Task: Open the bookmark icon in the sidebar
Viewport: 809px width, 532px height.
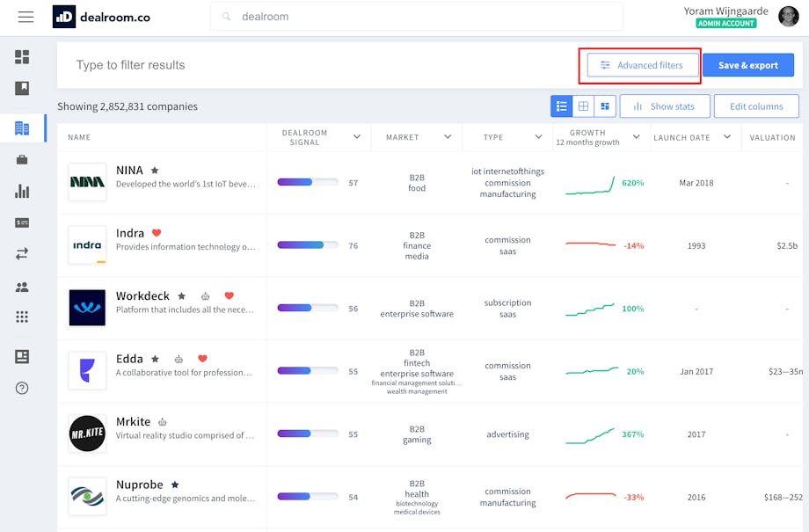Action: click(22, 88)
